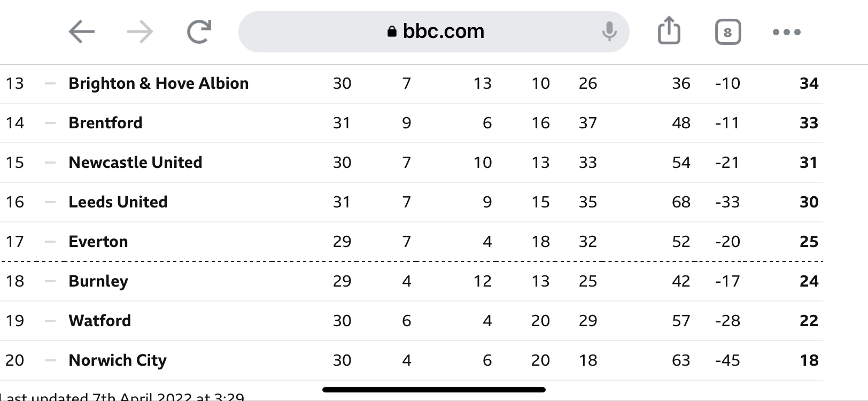This screenshot has height=401, width=868.
Task: Open the share sheet icon
Action: (669, 30)
